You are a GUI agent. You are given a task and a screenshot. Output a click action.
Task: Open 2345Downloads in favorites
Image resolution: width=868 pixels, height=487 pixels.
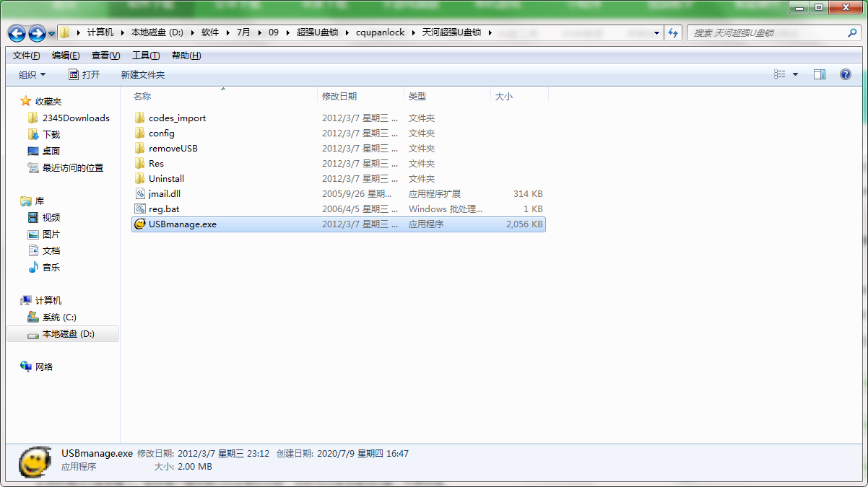tap(76, 118)
